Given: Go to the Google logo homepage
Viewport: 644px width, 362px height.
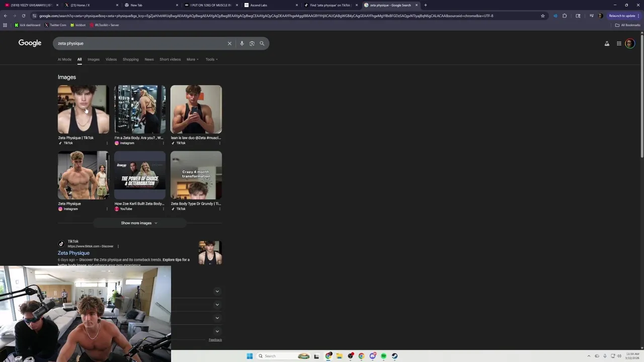Looking at the screenshot, I should point(30,43).
